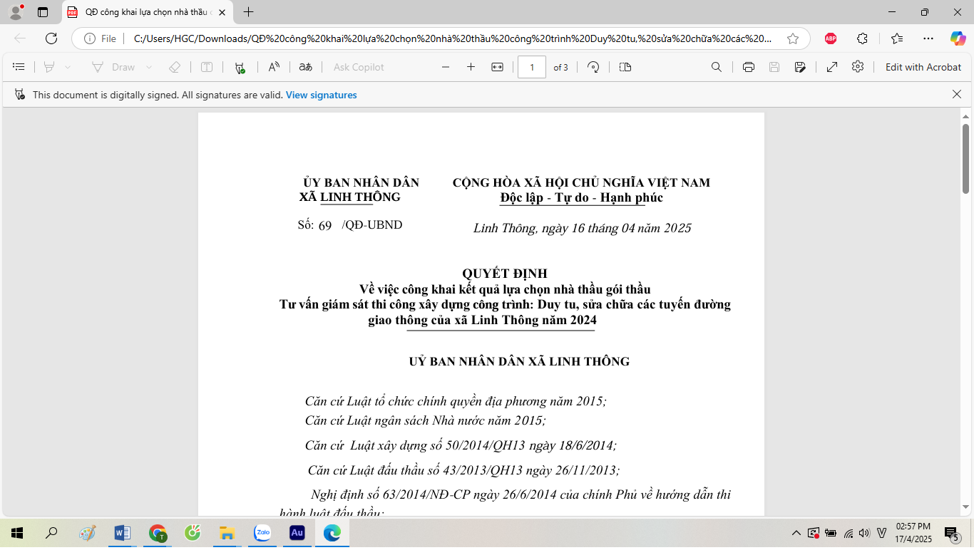Activate the Draw tool

(113, 67)
